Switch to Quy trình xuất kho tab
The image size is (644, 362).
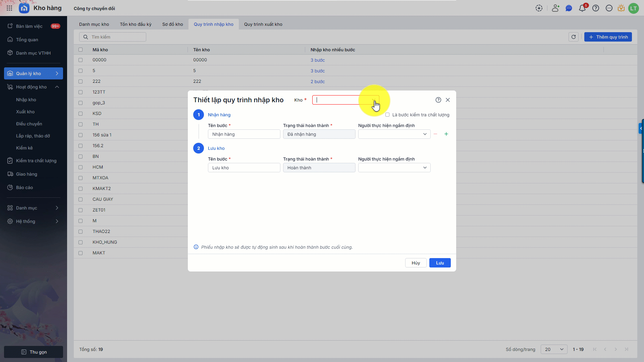pyautogui.click(x=263, y=24)
